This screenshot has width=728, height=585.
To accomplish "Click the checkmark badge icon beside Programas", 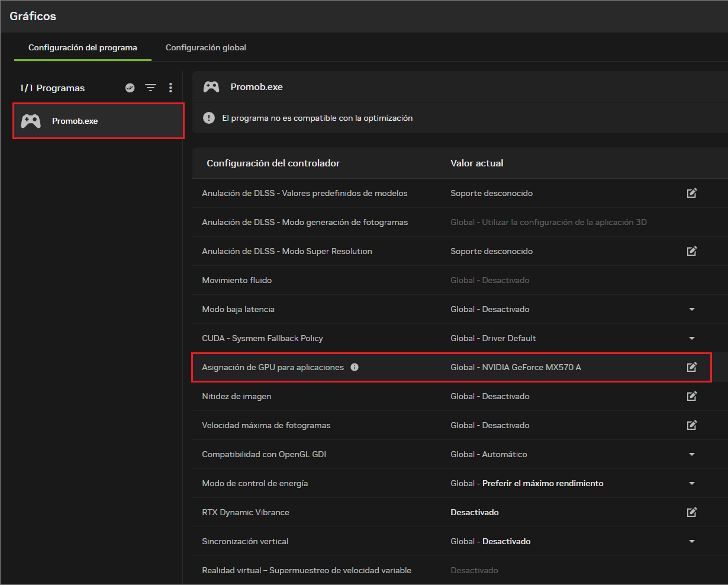I will [130, 88].
